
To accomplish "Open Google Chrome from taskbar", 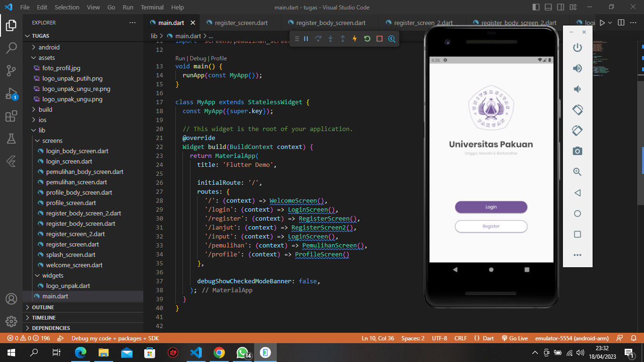I will point(219,353).
